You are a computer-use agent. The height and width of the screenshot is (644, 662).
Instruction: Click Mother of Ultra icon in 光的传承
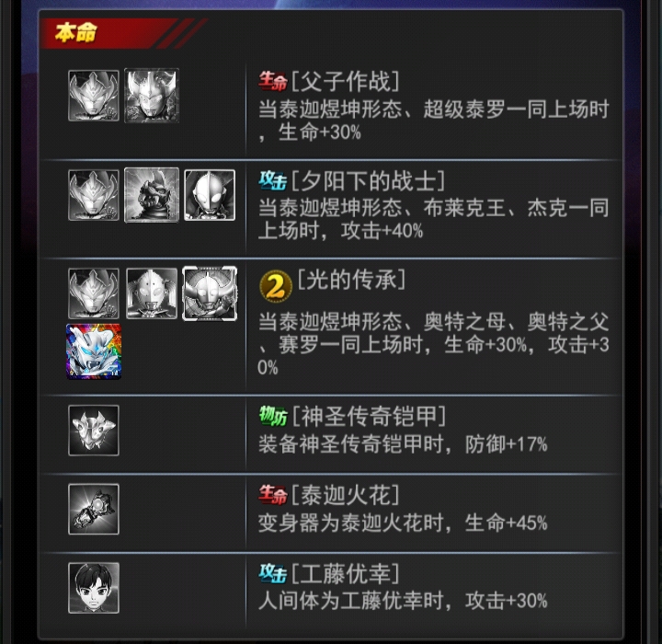152,293
